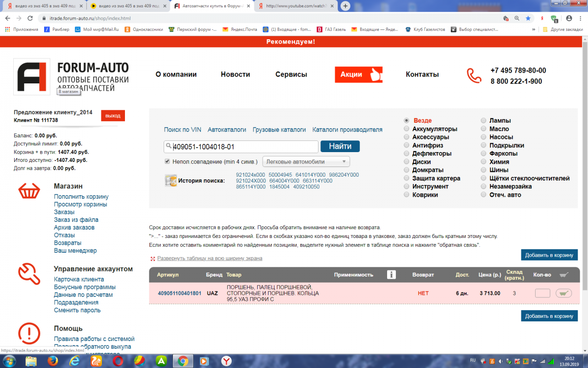
Task: Open Windows Explorer from the taskbar
Action: [x=30, y=361]
